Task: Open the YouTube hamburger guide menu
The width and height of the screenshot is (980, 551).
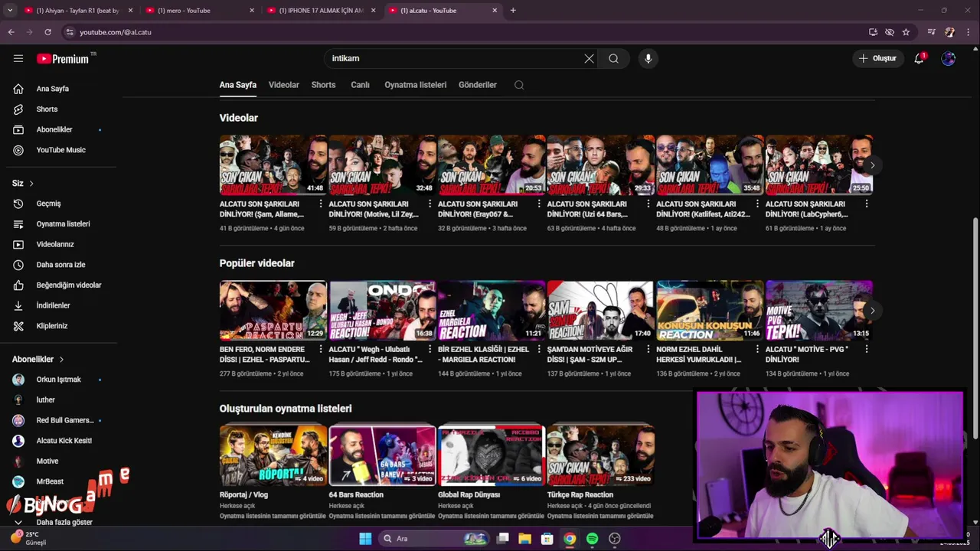Action: pyautogui.click(x=18, y=58)
